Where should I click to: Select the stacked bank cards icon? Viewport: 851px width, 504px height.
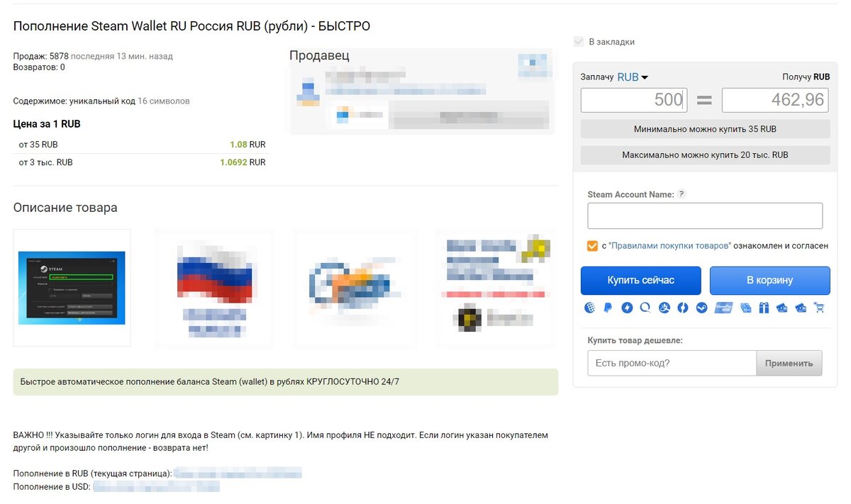click(745, 308)
